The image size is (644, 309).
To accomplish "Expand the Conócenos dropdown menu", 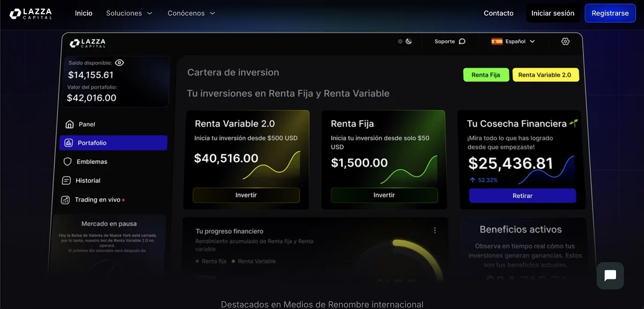I will 191,13.
